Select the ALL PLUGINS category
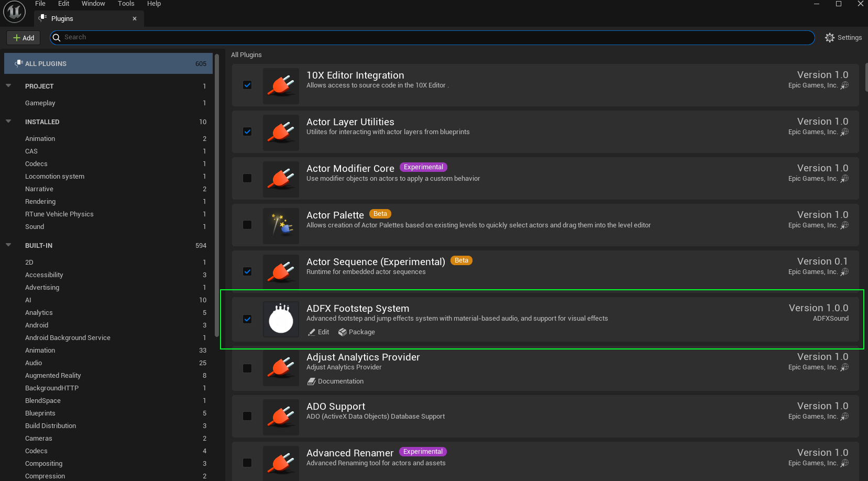This screenshot has width=868, height=481. click(x=108, y=63)
